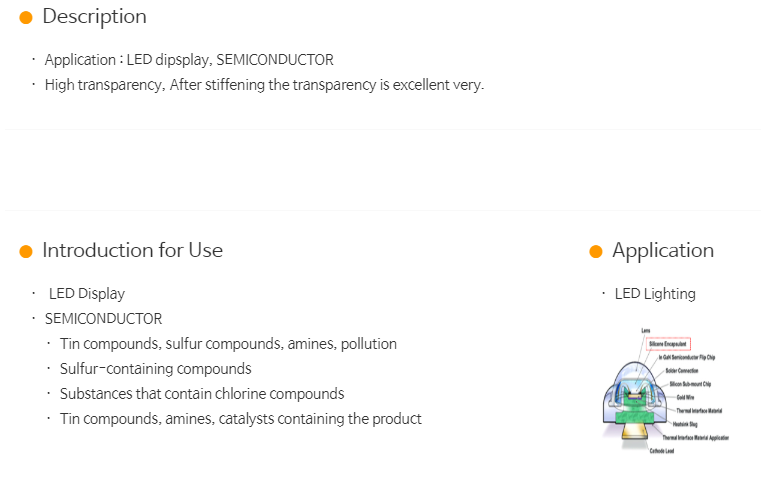This screenshot has height=497, width=761.
Task: Click the blue lens dome in LED diagram
Action: pyautogui.click(x=634, y=375)
